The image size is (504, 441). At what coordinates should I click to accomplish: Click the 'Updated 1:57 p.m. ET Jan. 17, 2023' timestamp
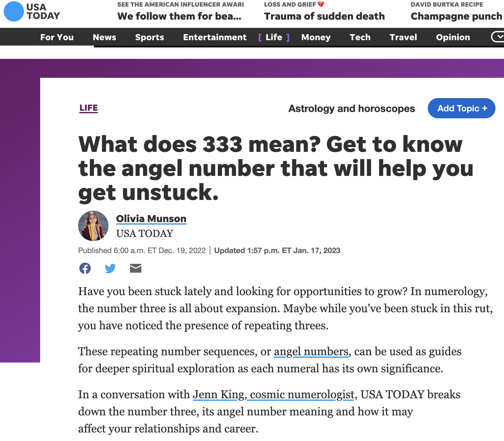click(x=277, y=251)
